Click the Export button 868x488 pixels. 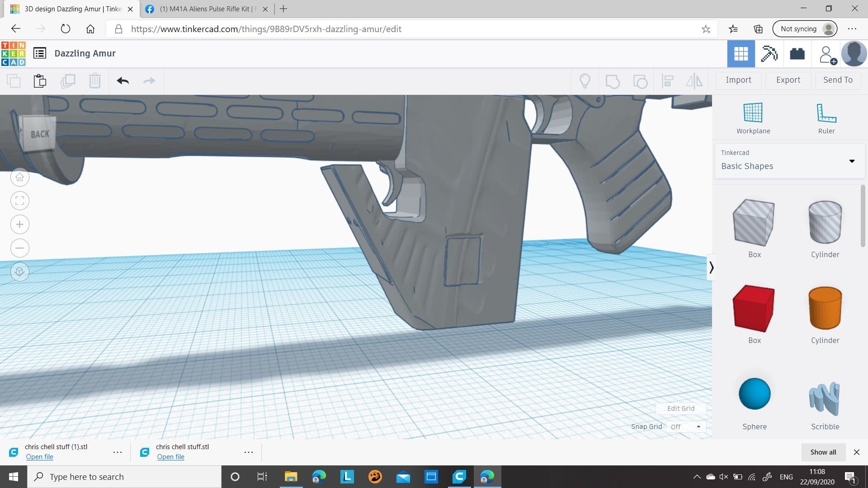click(788, 80)
